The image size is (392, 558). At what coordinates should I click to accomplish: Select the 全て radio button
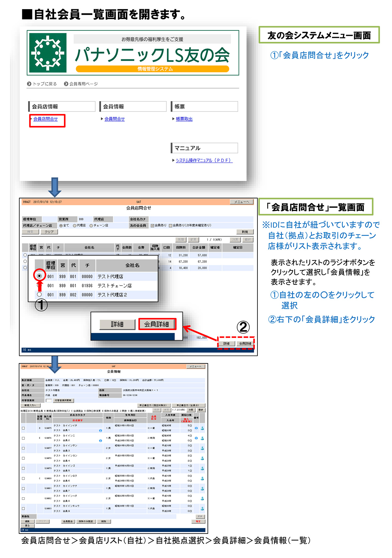[61, 226]
